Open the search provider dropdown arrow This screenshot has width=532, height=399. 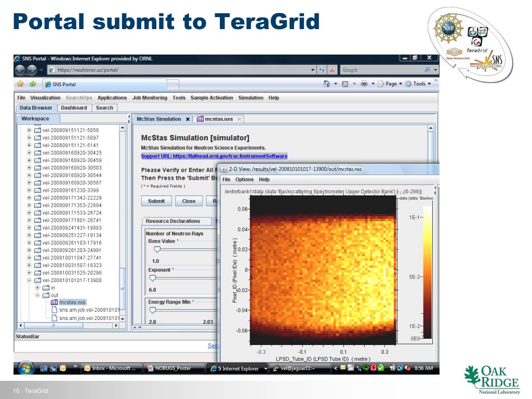[x=435, y=70]
